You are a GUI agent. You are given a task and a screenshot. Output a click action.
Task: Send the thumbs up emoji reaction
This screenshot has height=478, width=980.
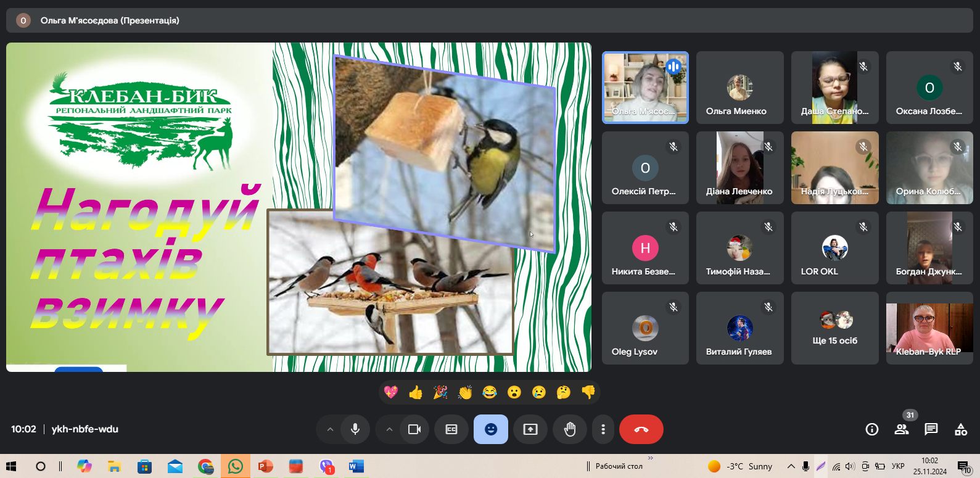point(416,392)
